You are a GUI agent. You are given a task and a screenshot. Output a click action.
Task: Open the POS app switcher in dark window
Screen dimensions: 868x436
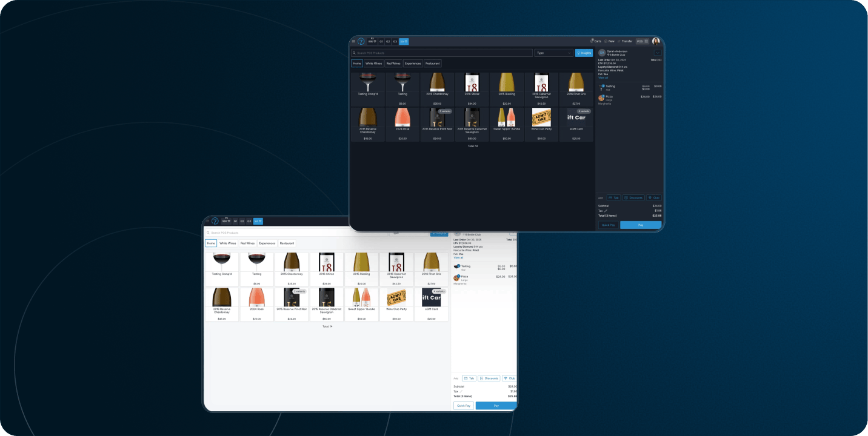[x=643, y=41]
